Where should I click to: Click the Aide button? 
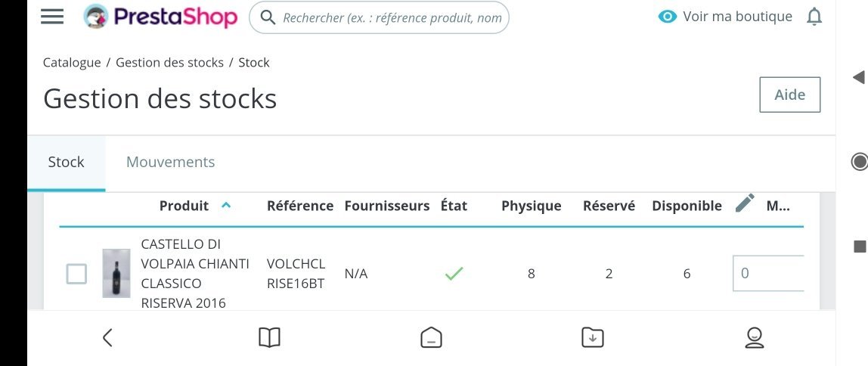(789, 95)
